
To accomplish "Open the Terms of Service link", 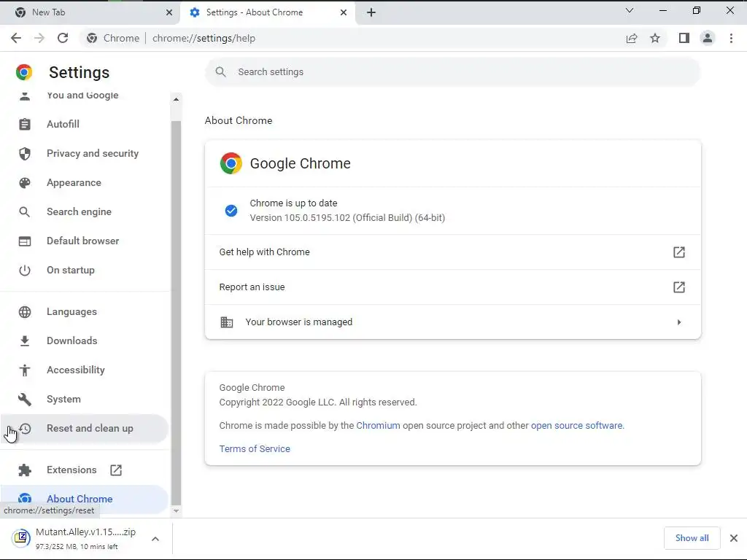I will pyautogui.click(x=255, y=449).
